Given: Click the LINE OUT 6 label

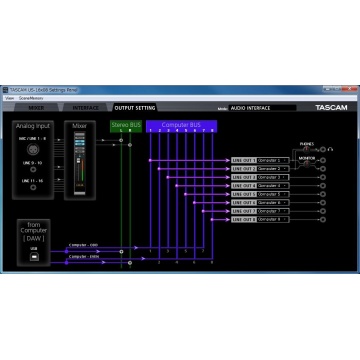Looking at the screenshot, I should [x=244, y=202].
